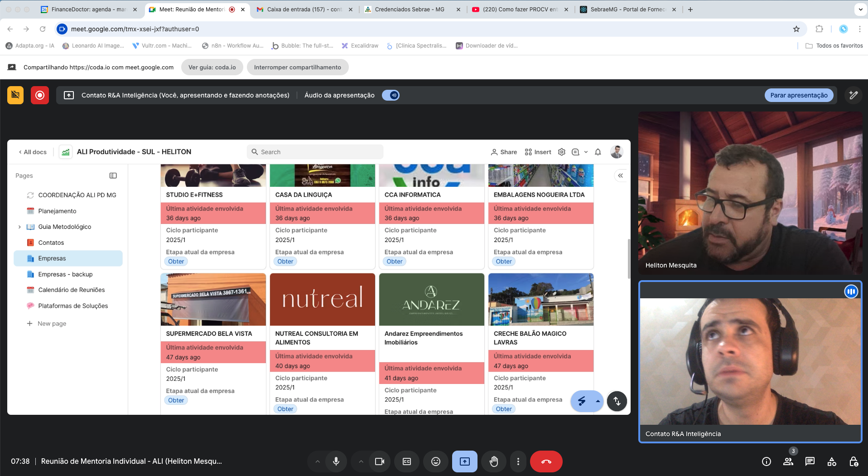Open the Contatos page in sidebar
868x476 pixels.
click(51, 243)
